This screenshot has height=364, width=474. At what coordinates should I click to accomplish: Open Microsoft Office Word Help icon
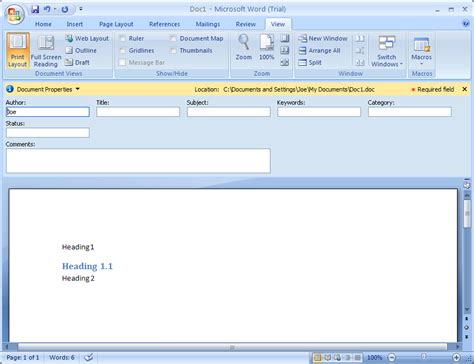pyautogui.click(x=466, y=23)
